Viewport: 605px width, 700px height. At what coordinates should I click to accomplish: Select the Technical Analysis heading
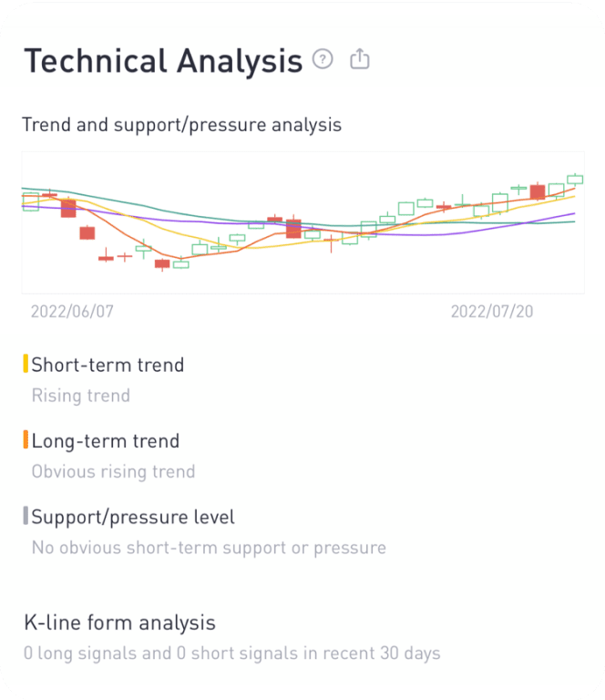(x=163, y=61)
